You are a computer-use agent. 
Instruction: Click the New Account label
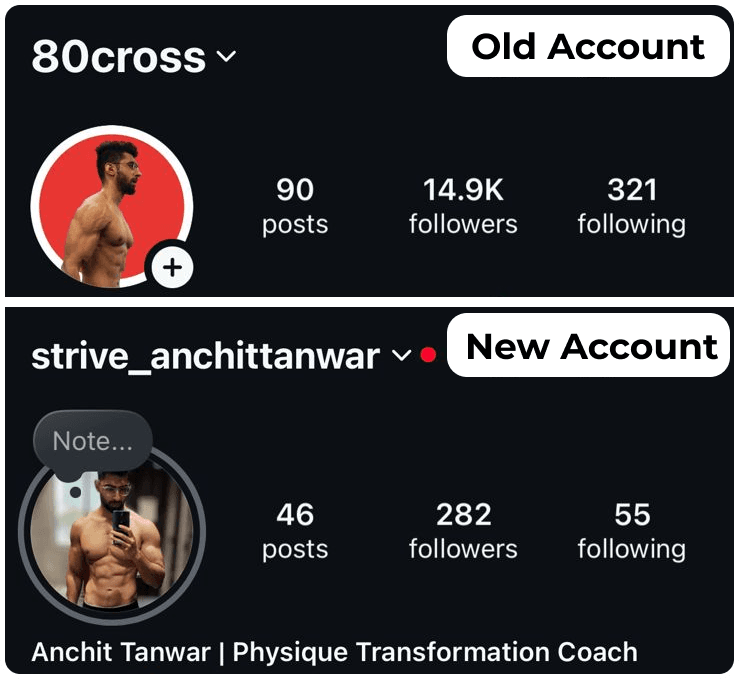click(591, 347)
